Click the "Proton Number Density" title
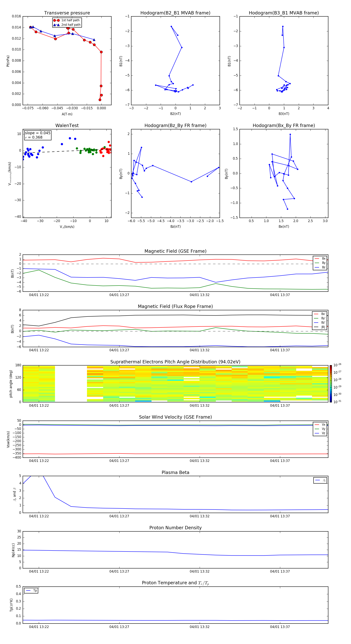The height and width of the screenshot is (644, 351). pos(175,528)
